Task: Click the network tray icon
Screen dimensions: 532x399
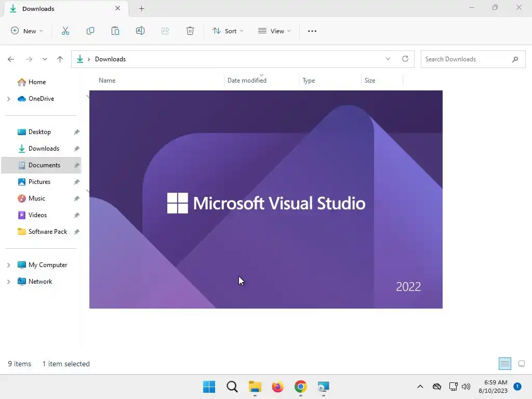Action: coord(453,387)
